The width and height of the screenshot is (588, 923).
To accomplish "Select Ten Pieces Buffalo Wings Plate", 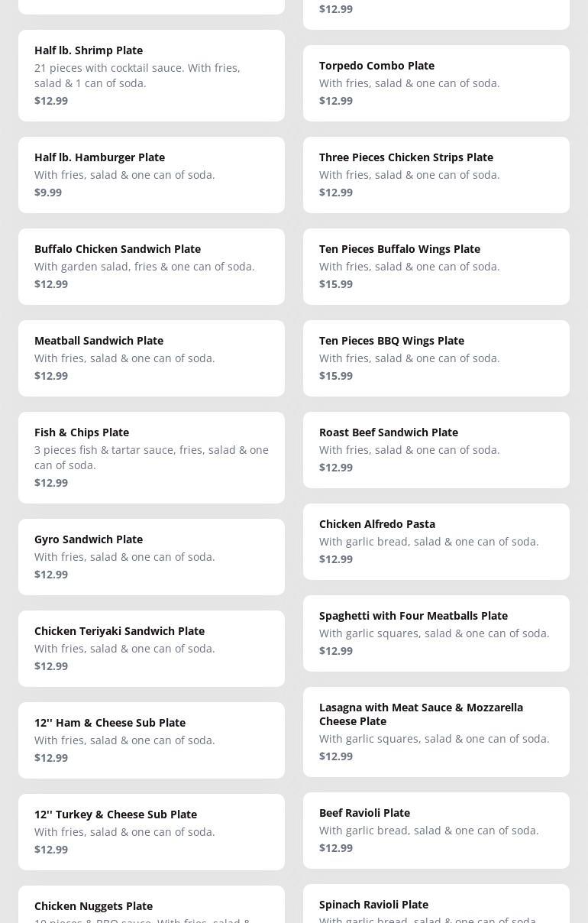I will click(x=436, y=266).
